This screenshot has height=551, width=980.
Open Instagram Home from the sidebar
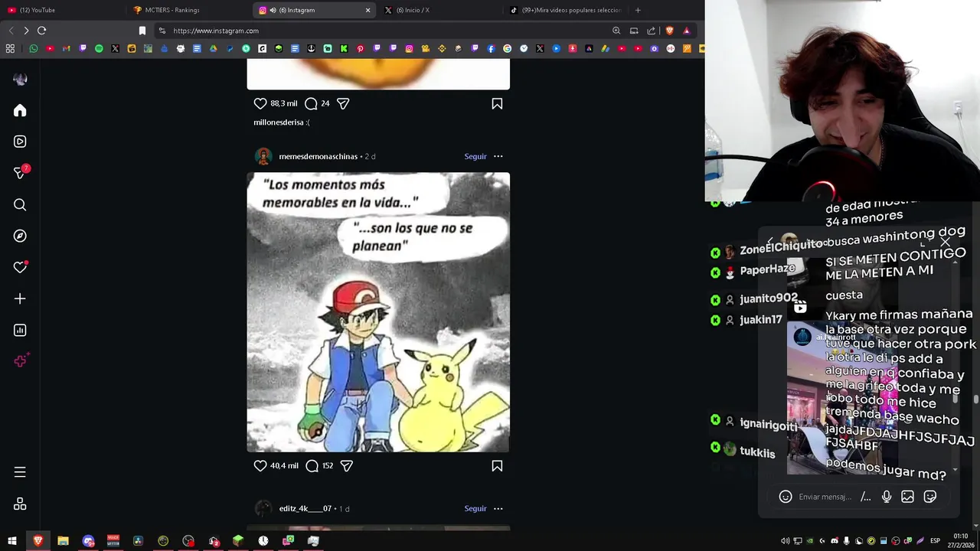(20, 111)
